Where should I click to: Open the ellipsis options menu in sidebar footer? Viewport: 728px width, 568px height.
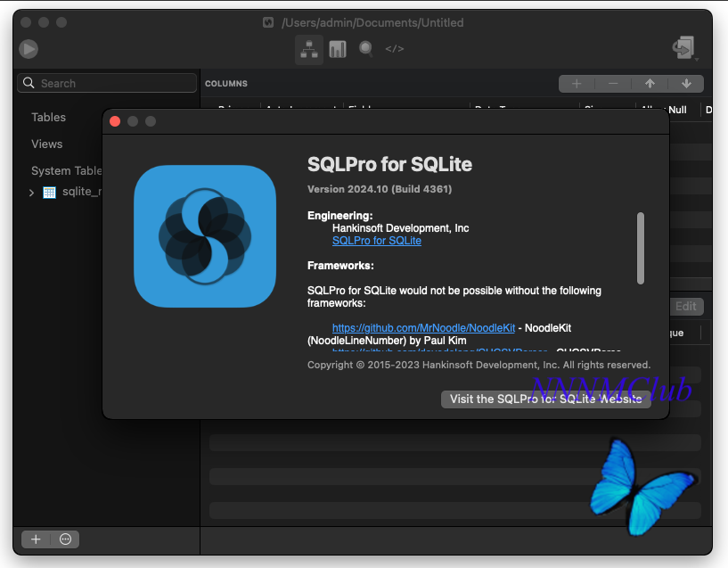pos(65,539)
